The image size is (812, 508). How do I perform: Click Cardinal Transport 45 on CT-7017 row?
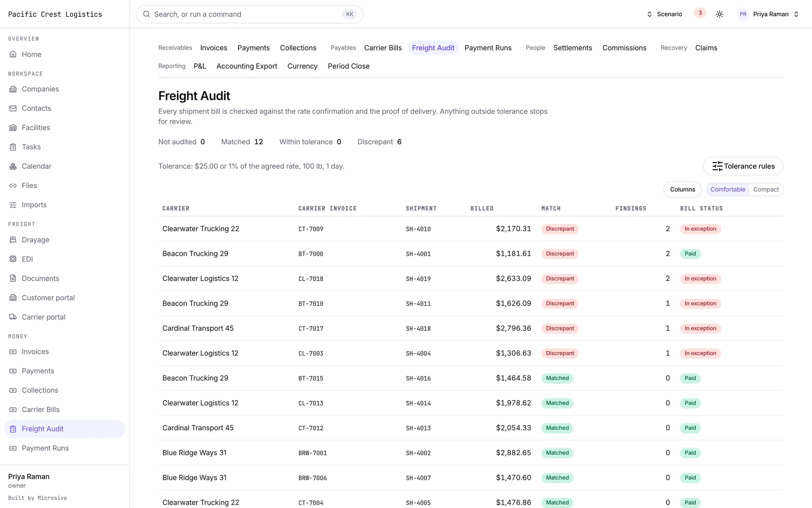(198, 328)
